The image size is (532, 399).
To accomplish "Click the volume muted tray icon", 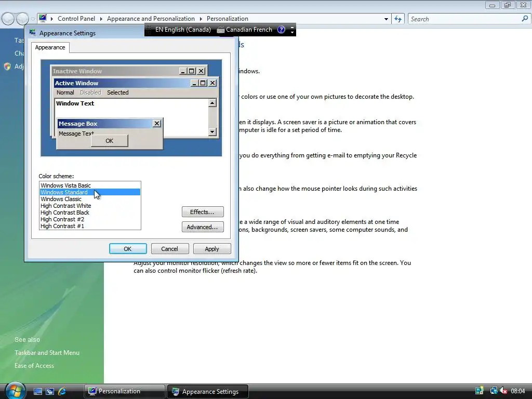I will point(503,391).
